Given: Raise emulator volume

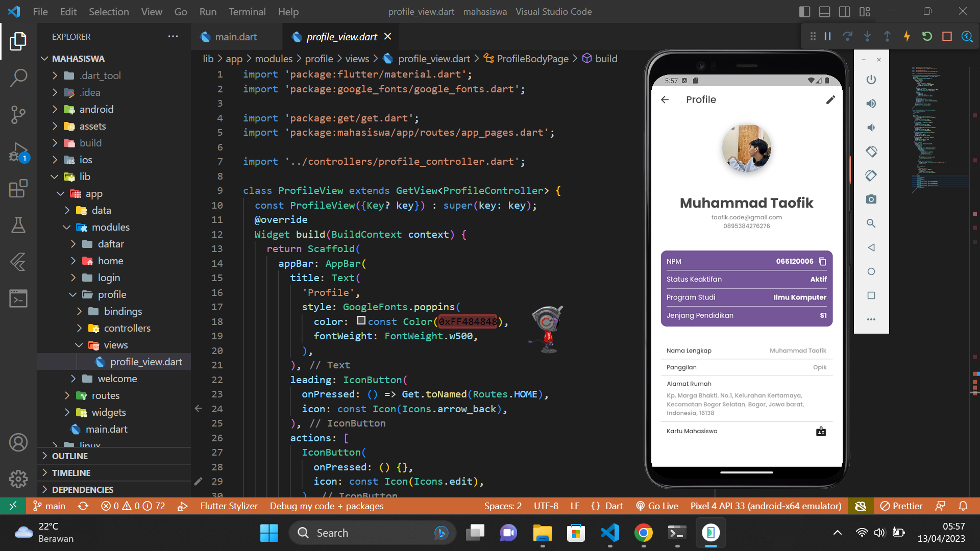Looking at the screenshot, I should (871, 104).
